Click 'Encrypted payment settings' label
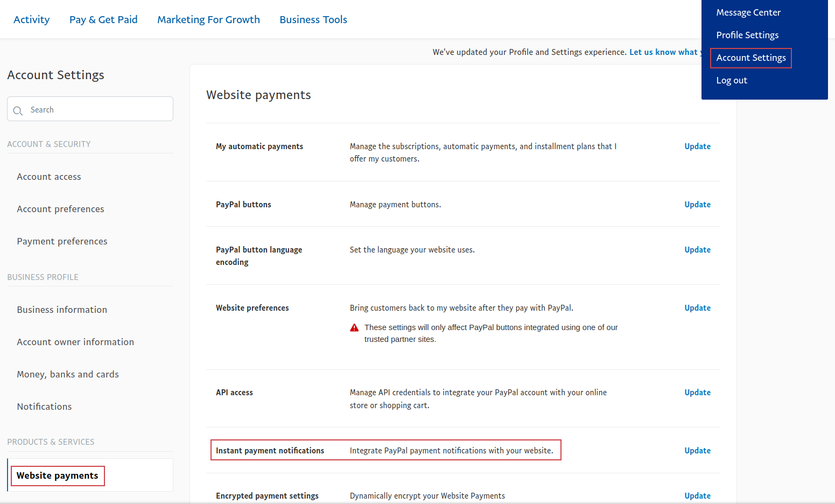The height and width of the screenshot is (504, 835). [x=267, y=496]
